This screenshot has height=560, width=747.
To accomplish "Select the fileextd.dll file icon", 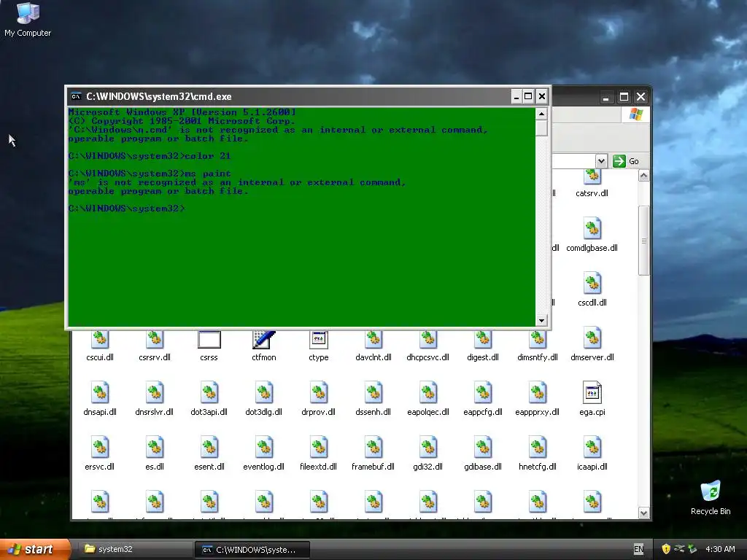I will pos(318,454).
